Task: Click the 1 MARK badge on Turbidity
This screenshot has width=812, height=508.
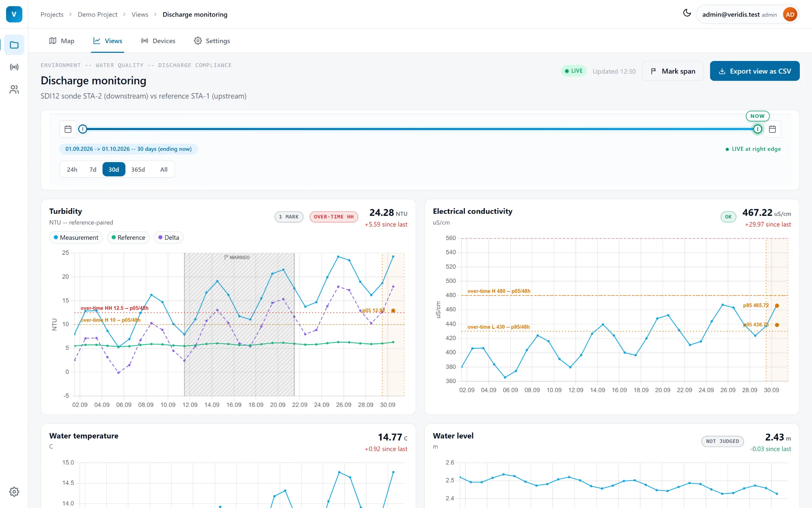Action: pyautogui.click(x=289, y=217)
